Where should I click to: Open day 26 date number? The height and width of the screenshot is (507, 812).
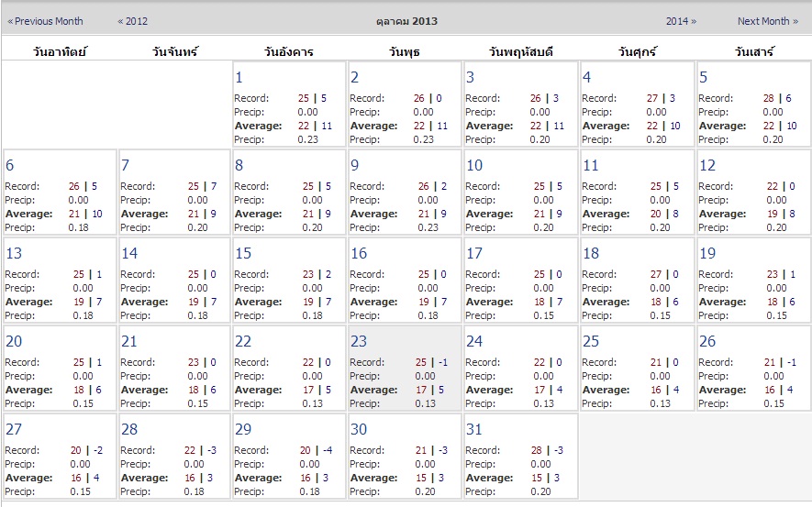[x=707, y=341]
